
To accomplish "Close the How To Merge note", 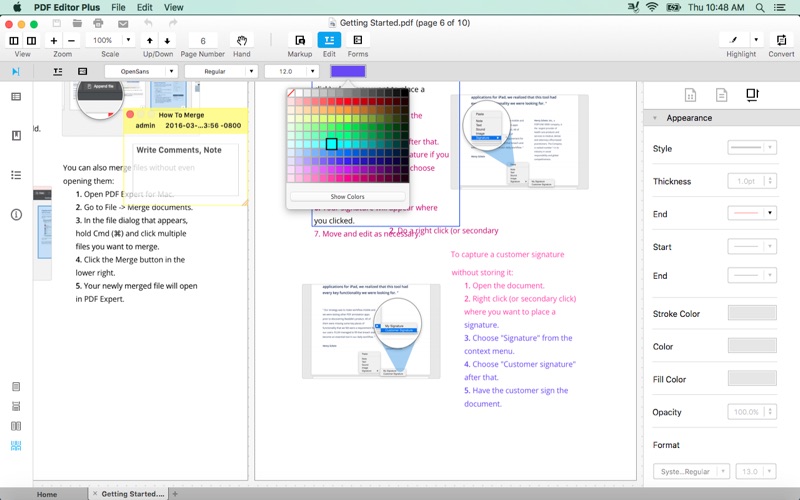I will pos(130,114).
